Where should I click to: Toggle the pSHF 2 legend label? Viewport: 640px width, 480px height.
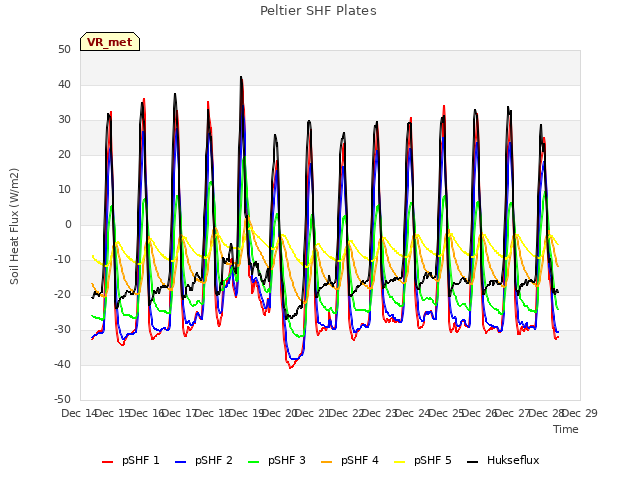pyautogui.click(x=213, y=460)
